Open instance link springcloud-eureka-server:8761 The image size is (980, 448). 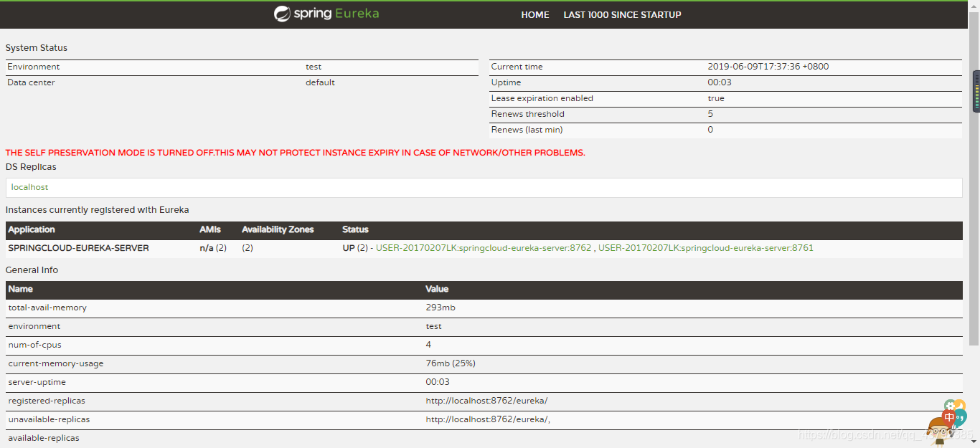[x=706, y=248]
